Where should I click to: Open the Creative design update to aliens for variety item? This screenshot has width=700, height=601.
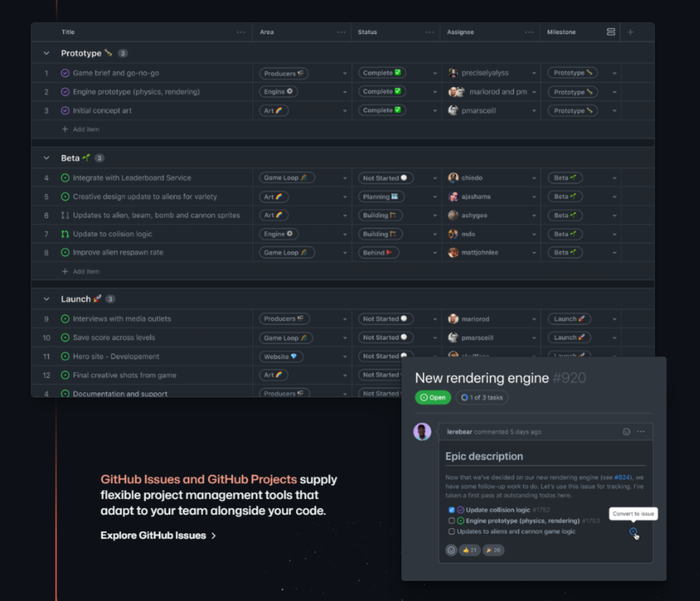[x=145, y=197]
